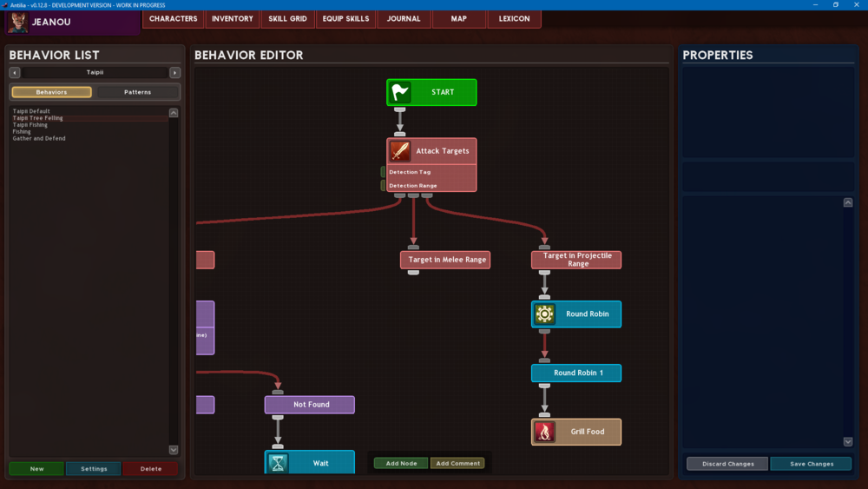This screenshot has height=489, width=868.
Task: Select the Patterns toggle tab
Action: tap(138, 92)
